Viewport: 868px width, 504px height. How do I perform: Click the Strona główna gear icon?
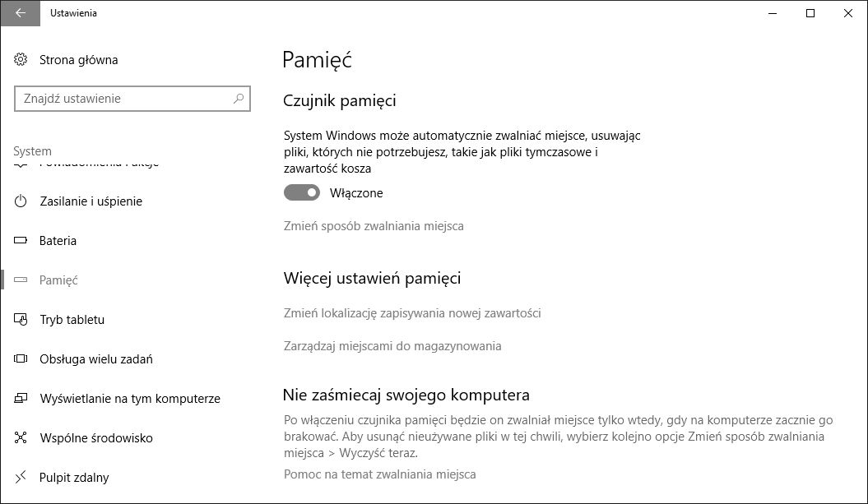tap(21, 59)
